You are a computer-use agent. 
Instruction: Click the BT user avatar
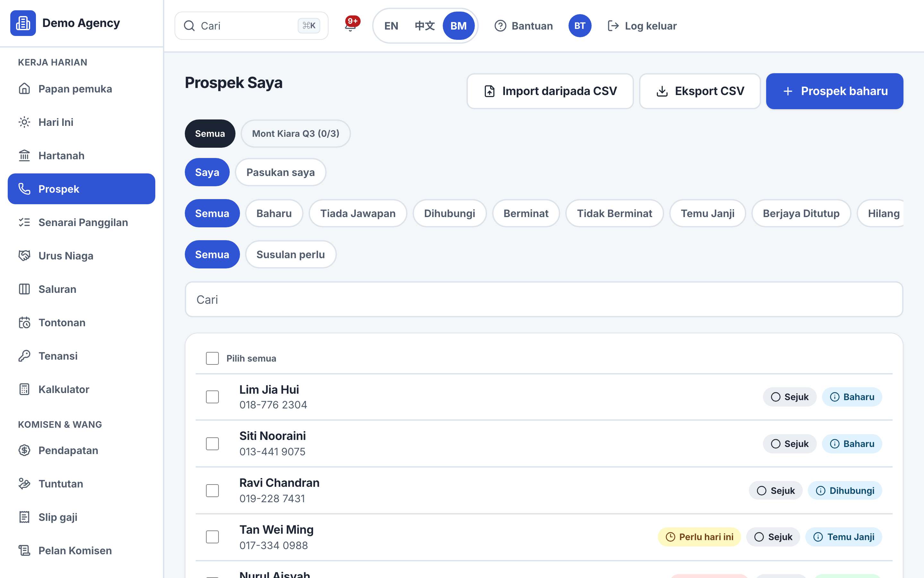[580, 26]
